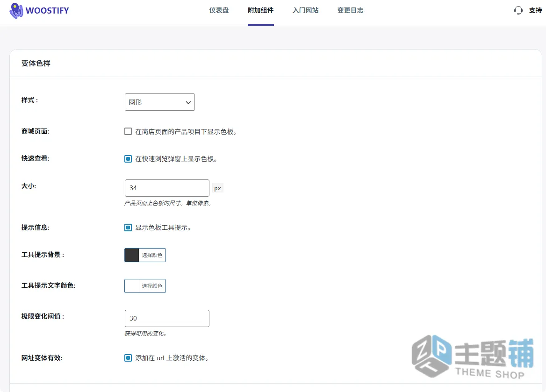546x392 pixels.
Task: Click the 大小 input field showing 34
Action: click(x=167, y=188)
